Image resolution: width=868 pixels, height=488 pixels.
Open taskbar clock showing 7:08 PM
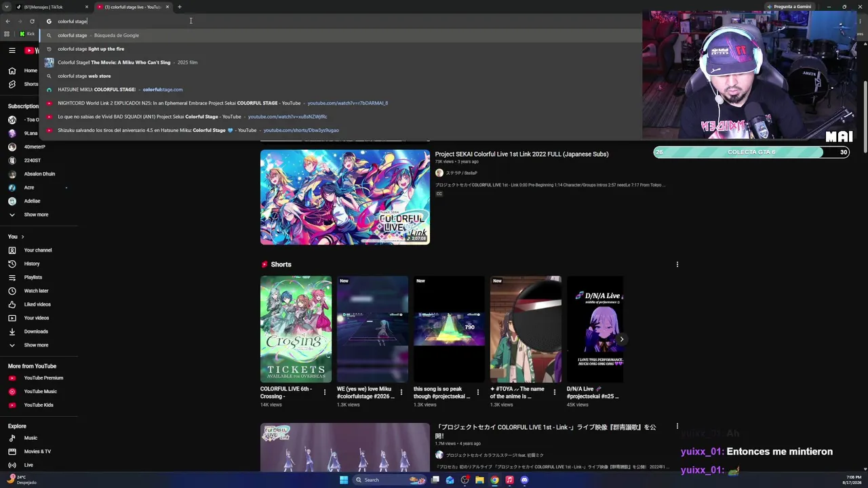(852, 480)
